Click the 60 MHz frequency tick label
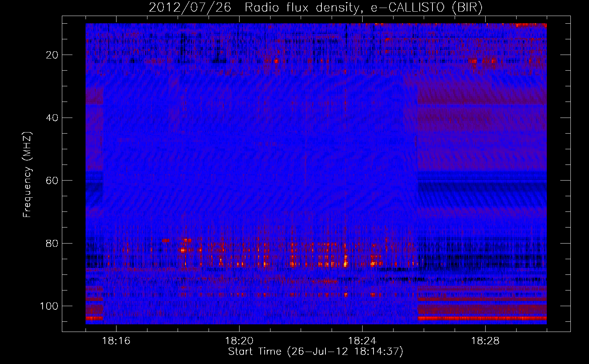 click(52, 181)
